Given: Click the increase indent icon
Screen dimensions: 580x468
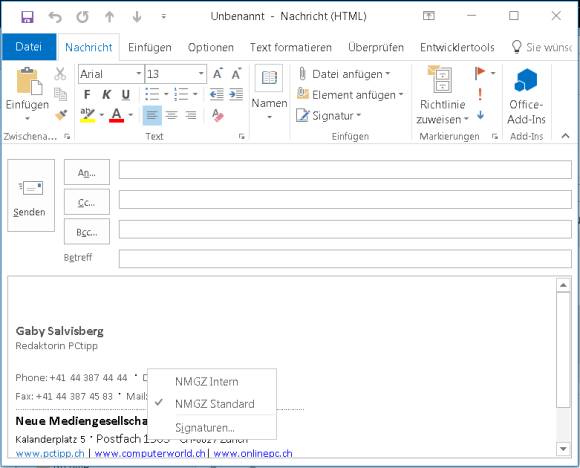Looking at the screenshot, I should coord(236,94).
